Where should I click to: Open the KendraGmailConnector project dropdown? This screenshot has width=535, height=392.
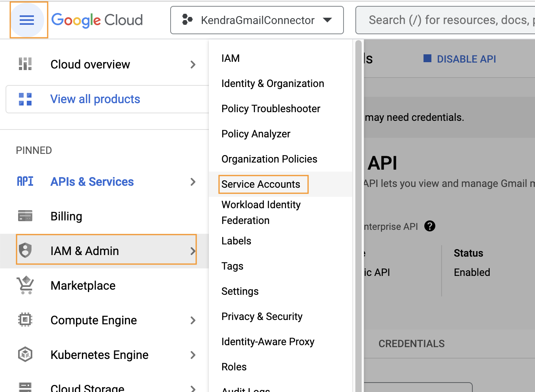(257, 20)
